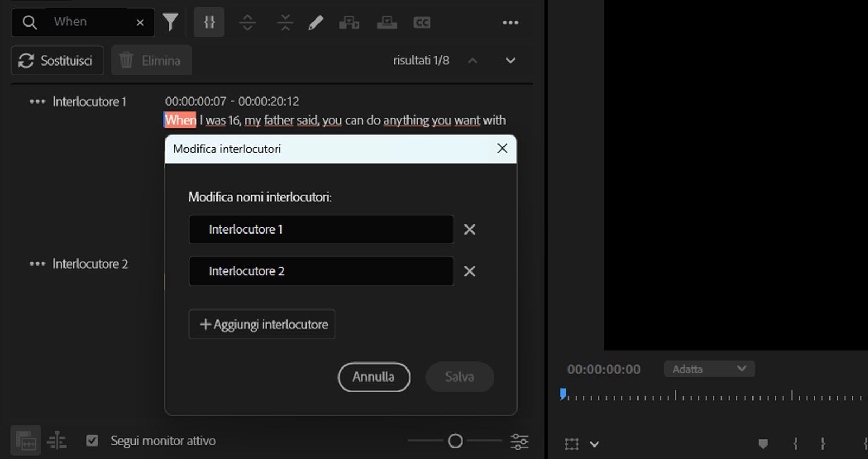Mark In with the left brace icon

point(795,444)
